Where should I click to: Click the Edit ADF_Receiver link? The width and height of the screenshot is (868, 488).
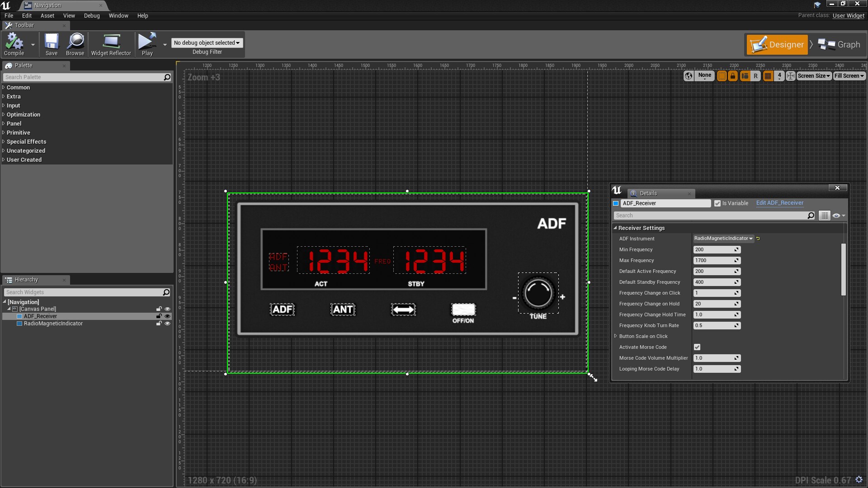tap(779, 203)
